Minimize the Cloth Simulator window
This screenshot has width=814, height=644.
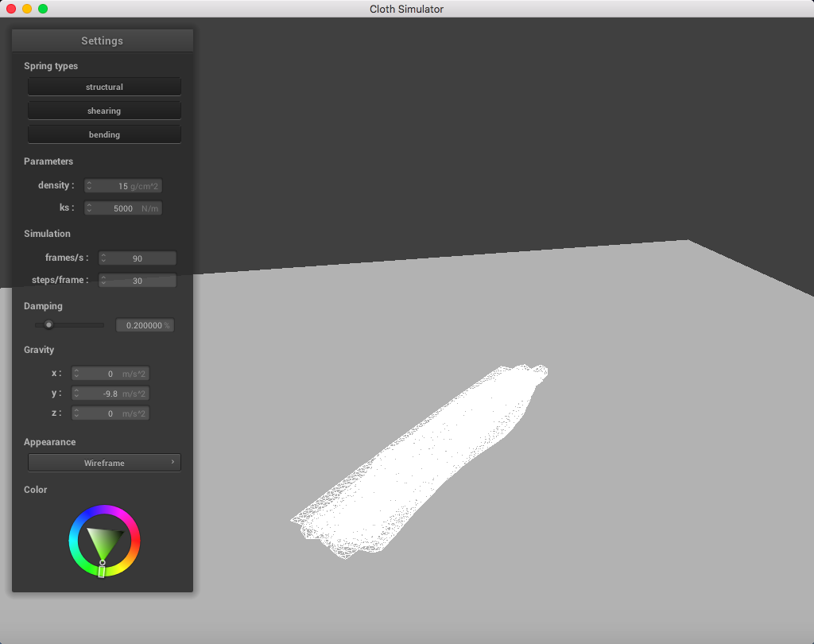(27, 9)
